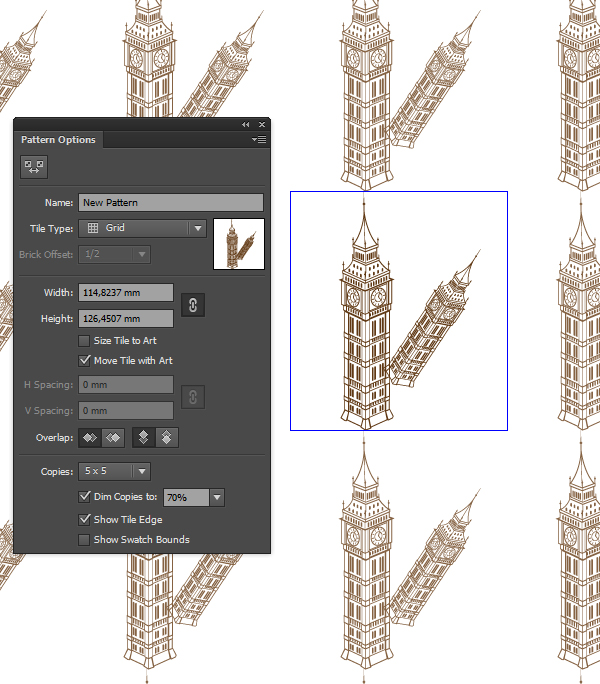Click the H Spacing field
This screenshot has height=684, width=600.
pos(126,385)
